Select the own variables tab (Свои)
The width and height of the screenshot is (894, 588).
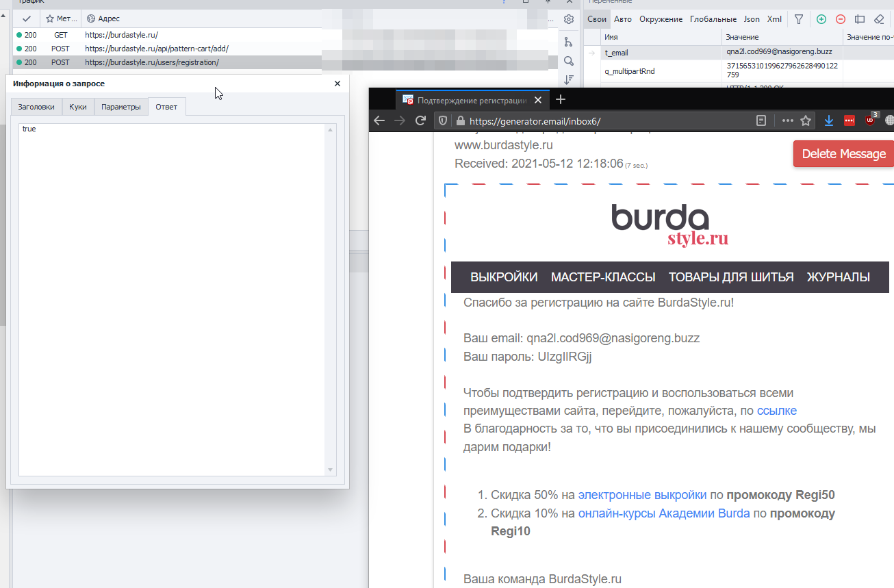597,19
